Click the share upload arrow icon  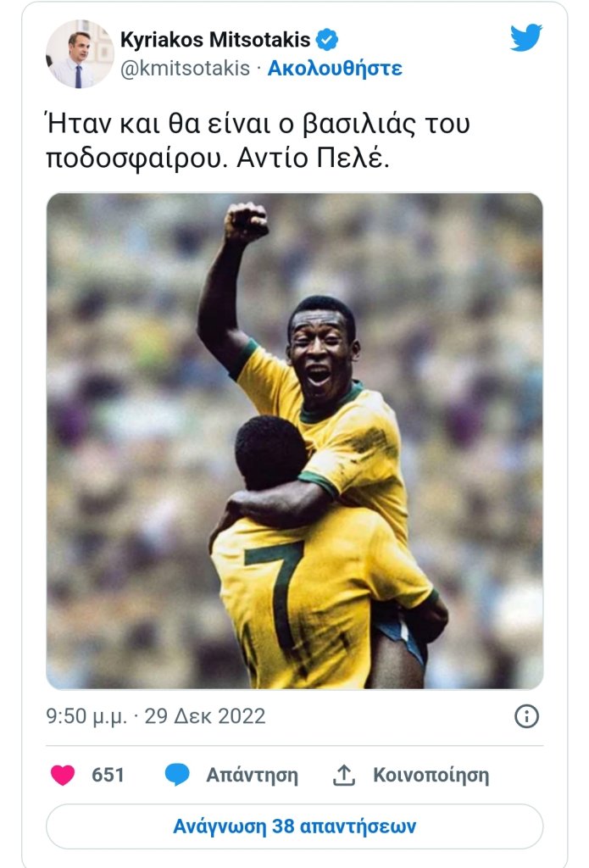click(344, 775)
